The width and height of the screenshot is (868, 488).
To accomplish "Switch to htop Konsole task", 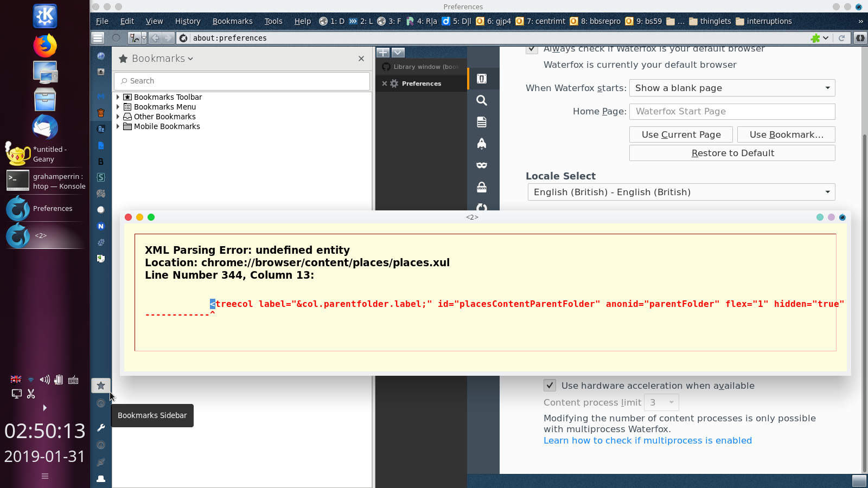I will [46, 181].
